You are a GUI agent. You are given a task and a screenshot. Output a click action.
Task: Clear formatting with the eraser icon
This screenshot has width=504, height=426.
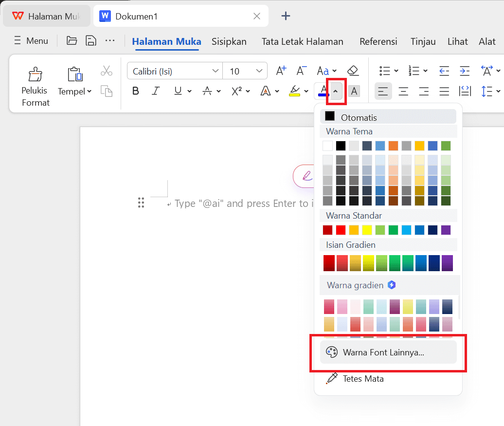[353, 70]
